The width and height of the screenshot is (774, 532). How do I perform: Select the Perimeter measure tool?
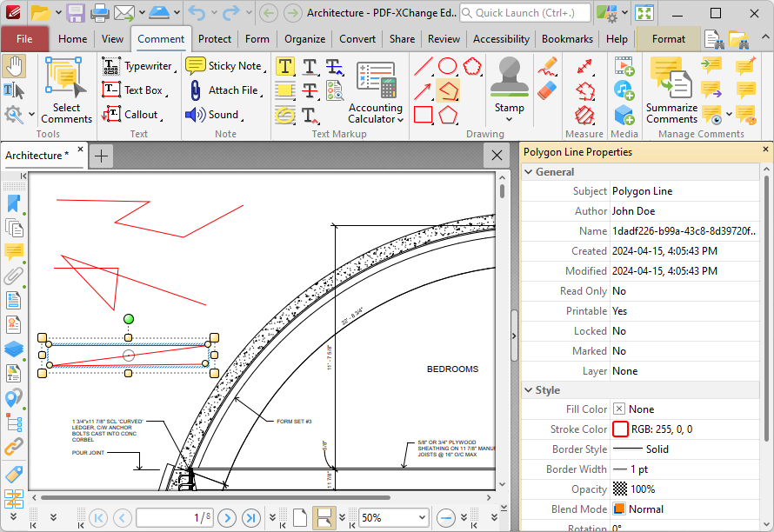pos(584,90)
